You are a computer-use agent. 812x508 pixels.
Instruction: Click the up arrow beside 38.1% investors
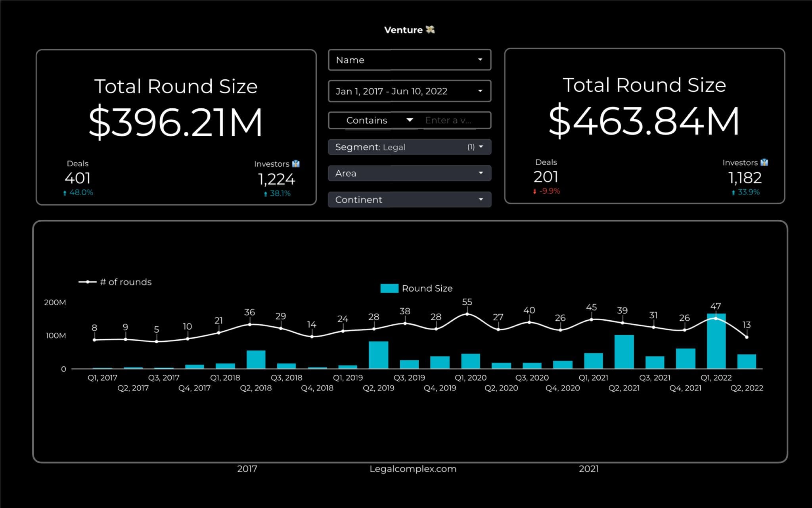point(265,194)
